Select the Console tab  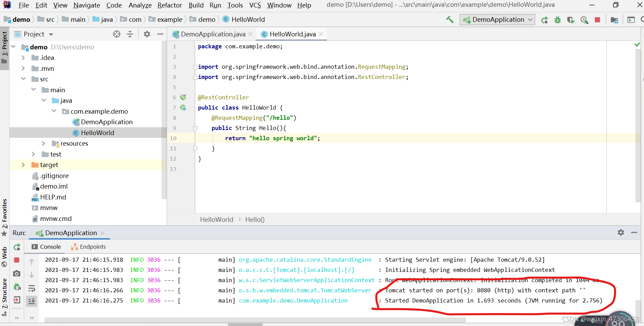[x=46, y=247]
